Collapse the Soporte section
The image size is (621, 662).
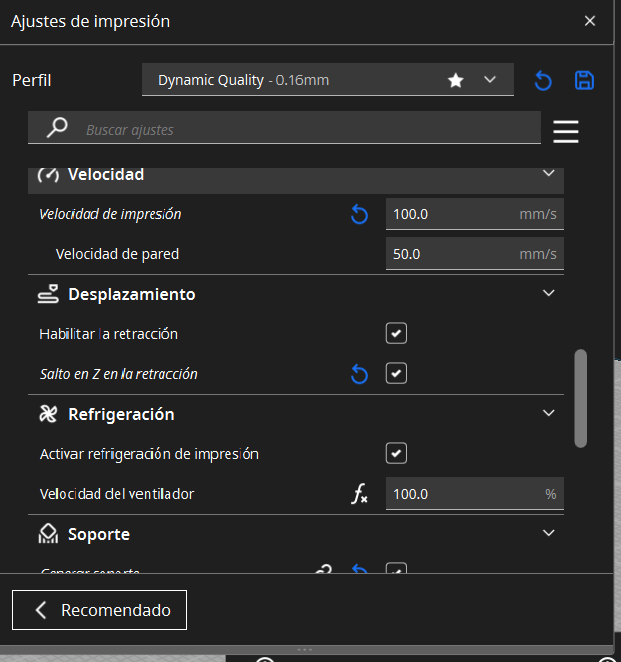point(548,533)
